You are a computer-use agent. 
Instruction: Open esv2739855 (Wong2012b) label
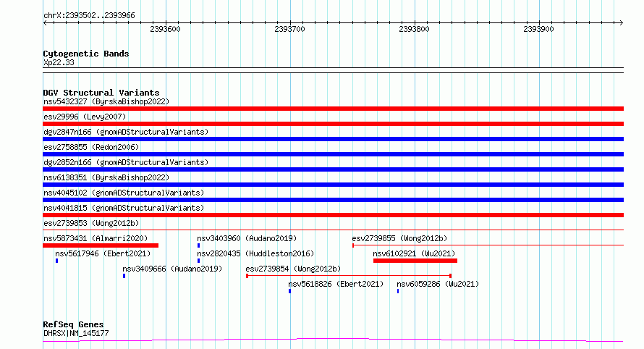coord(399,238)
